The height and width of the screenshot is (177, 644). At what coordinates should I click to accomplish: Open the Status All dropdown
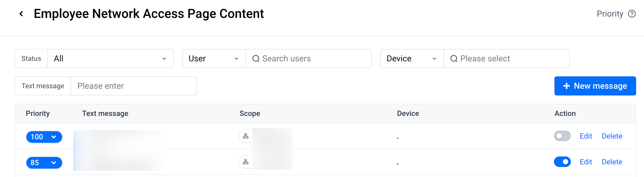(x=111, y=58)
